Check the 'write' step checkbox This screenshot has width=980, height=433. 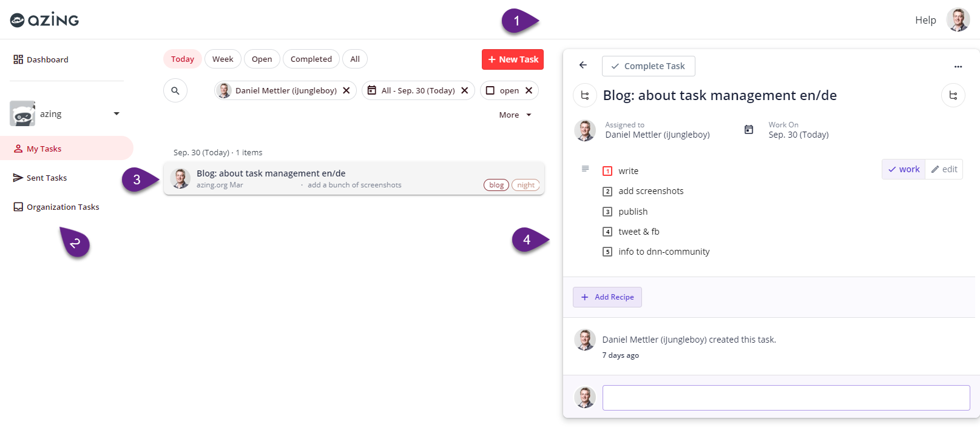[x=607, y=171]
